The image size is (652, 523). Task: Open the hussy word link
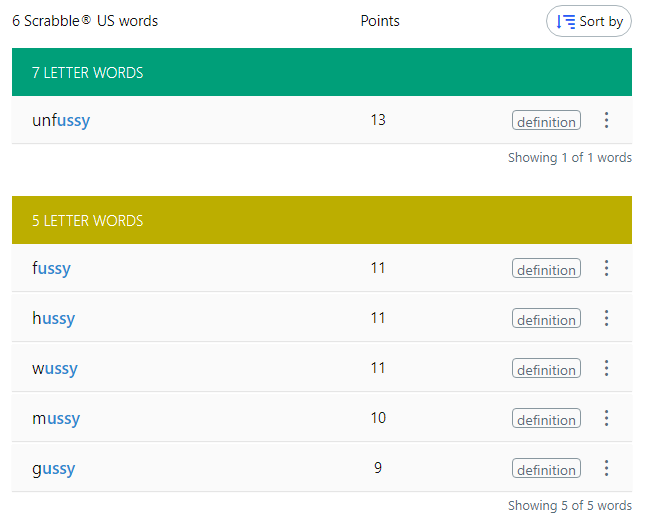point(53,318)
